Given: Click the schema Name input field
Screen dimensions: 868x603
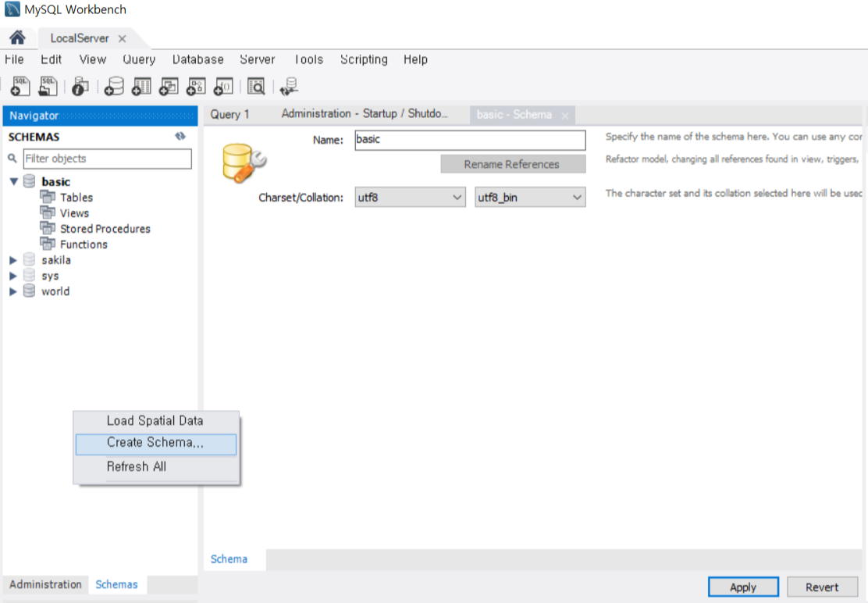Looking at the screenshot, I should (x=470, y=140).
